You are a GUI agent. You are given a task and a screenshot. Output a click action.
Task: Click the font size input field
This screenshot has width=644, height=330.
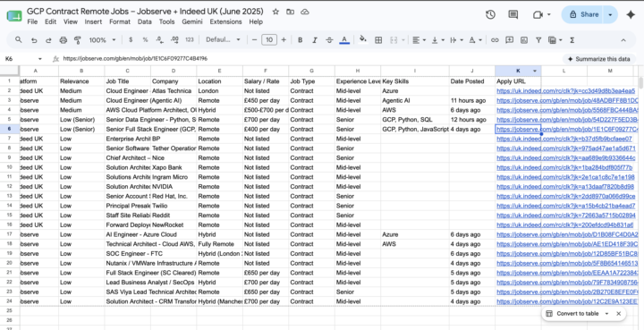[x=269, y=40]
